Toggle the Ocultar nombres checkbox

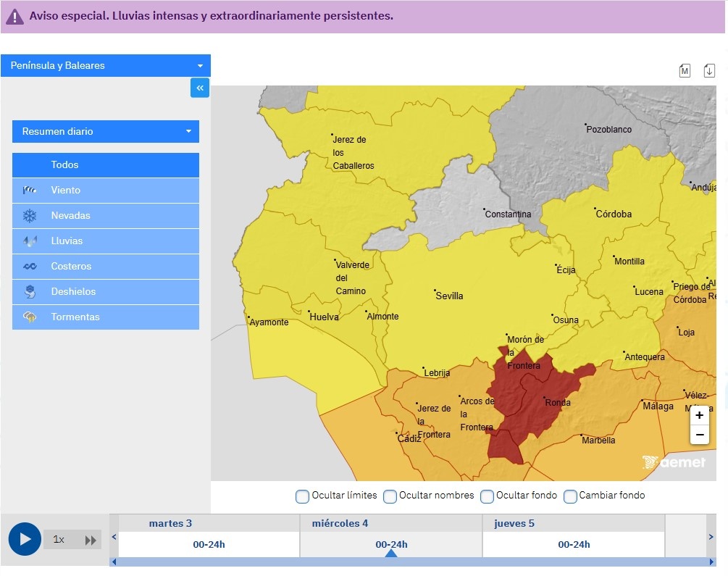[390, 496]
